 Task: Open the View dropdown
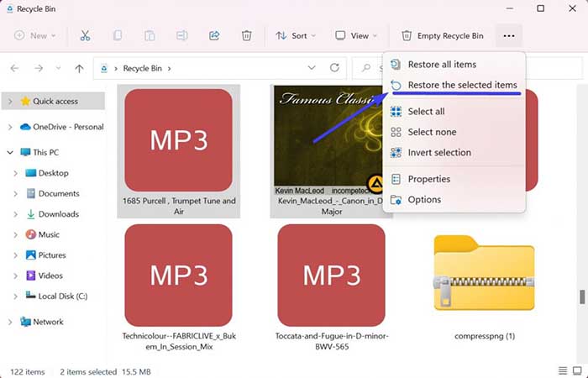pos(356,35)
